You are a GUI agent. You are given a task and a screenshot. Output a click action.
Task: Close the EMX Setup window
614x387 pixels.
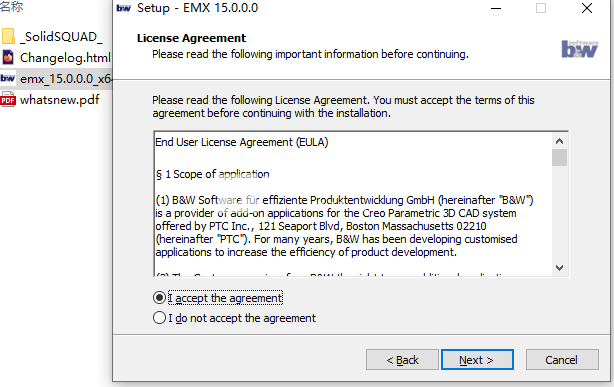[587, 8]
